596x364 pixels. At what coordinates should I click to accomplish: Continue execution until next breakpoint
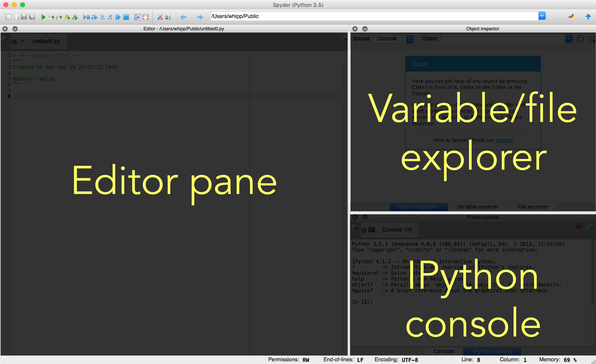click(x=118, y=17)
